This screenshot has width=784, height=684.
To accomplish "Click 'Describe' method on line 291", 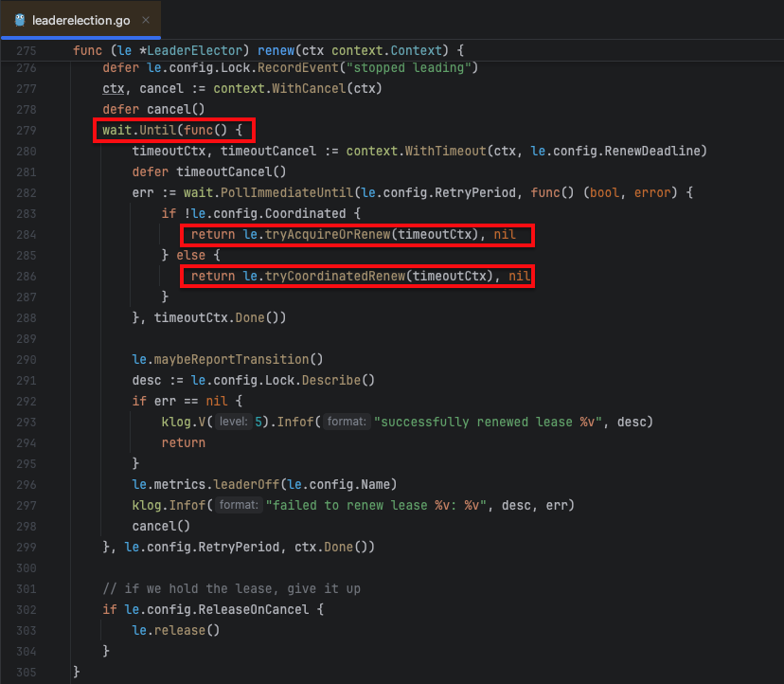I will click(331, 381).
